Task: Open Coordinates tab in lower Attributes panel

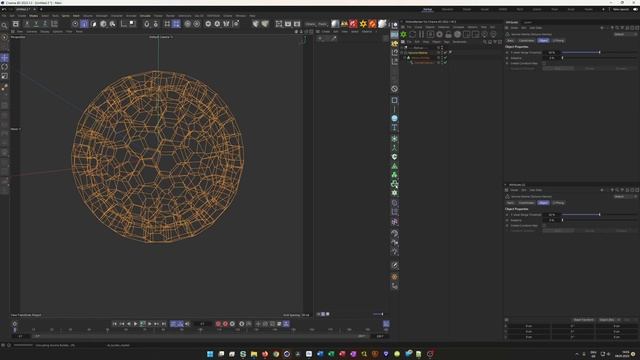Action: [x=526, y=202]
